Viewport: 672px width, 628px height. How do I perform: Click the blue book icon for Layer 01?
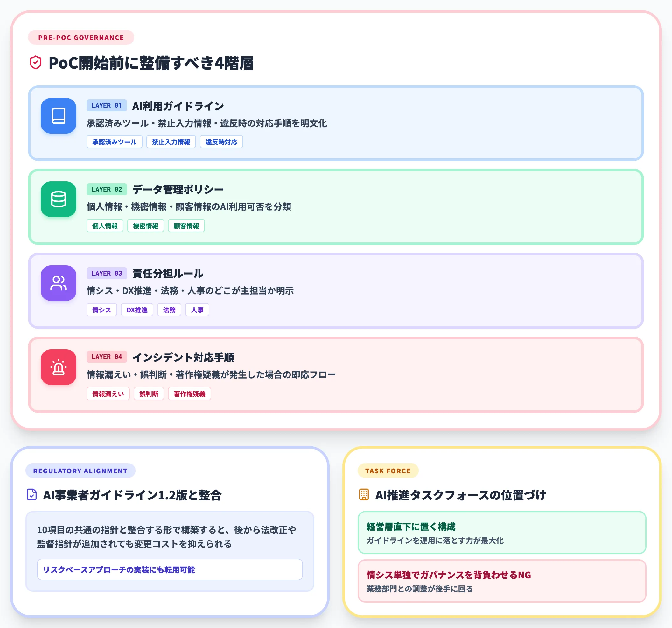59,115
